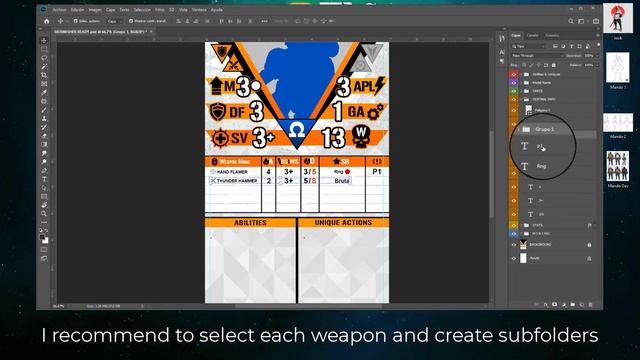Image resolution: width=640 pixels, height=360 pixels.
Task: Open the Relleno value dropdown
Action: pos(597,65)
